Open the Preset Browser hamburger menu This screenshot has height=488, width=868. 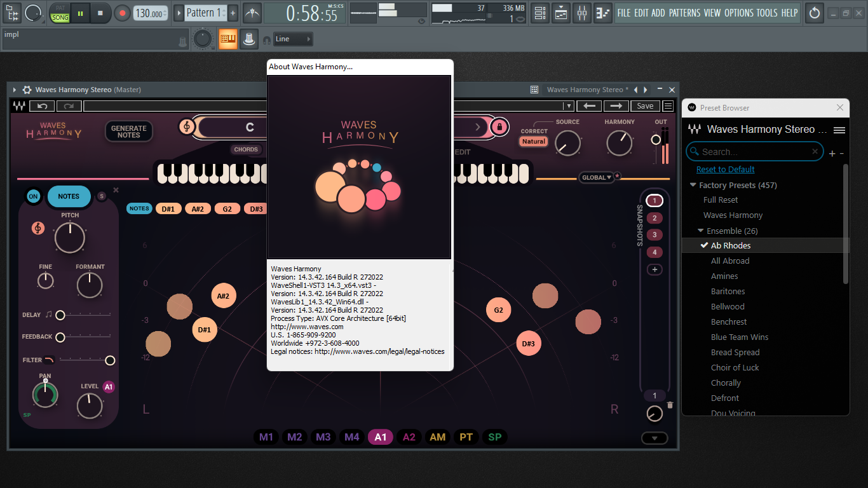(839, 130)
